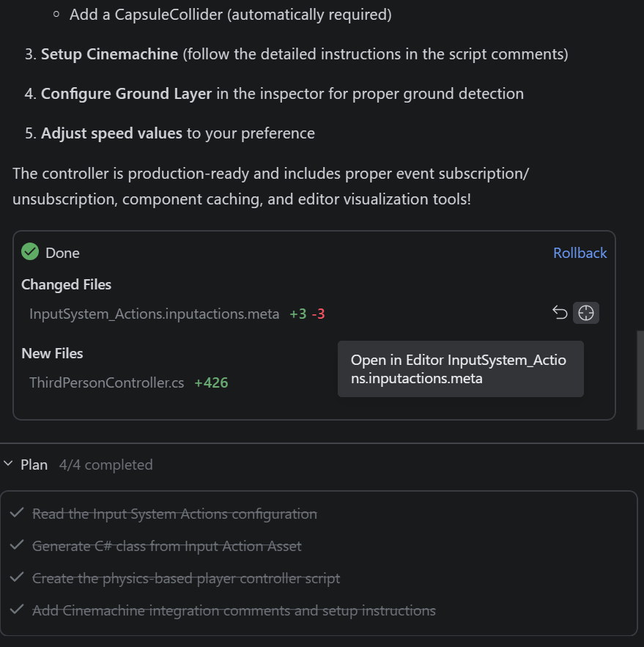Open the new ThirdPersonController.cs file
The width and height of the screenshot is (644, 647).
point(106,382)
